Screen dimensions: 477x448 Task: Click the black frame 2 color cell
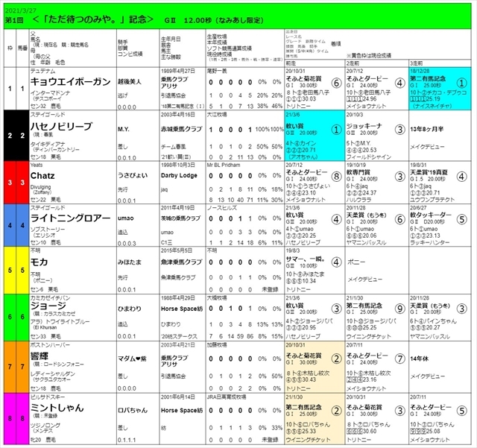click(x=10, y=136)
